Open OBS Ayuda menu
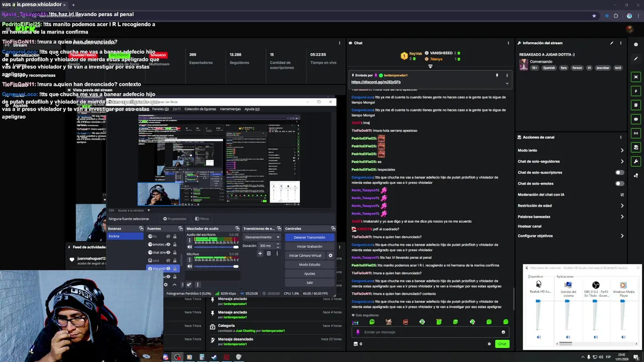The height and width of the screenshot is (362, 644). pos(252,109)
